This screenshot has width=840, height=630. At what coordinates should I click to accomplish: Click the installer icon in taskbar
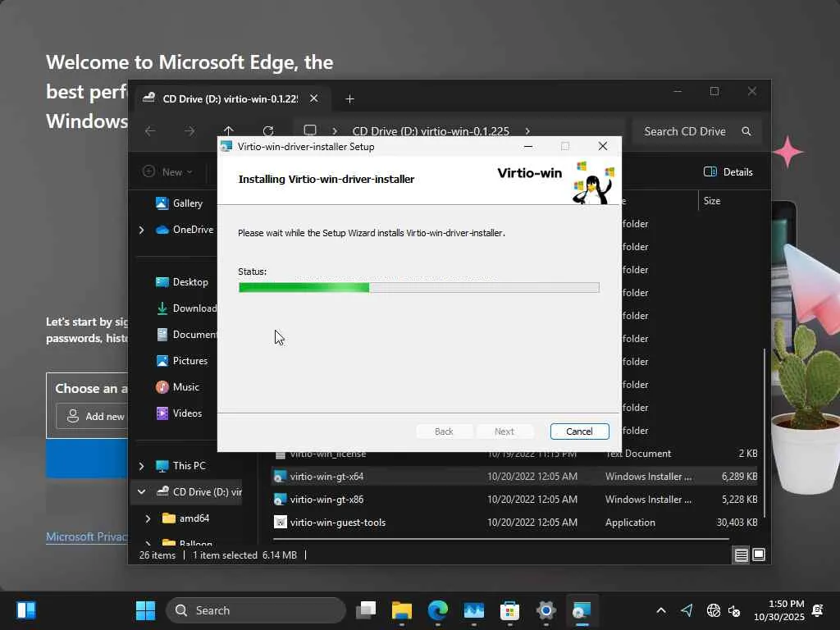[582, 610]
